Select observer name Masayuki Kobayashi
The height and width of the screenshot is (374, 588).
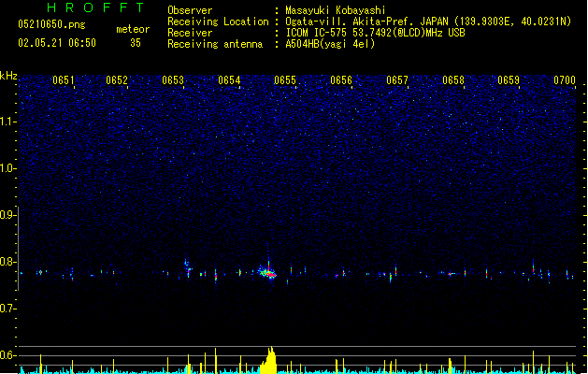click(336, 10)
